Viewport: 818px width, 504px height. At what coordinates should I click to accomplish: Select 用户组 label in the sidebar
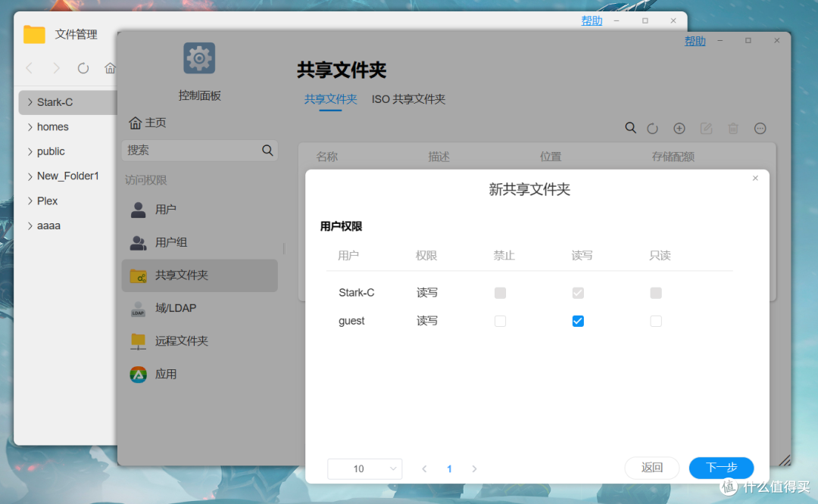point(171,242)
